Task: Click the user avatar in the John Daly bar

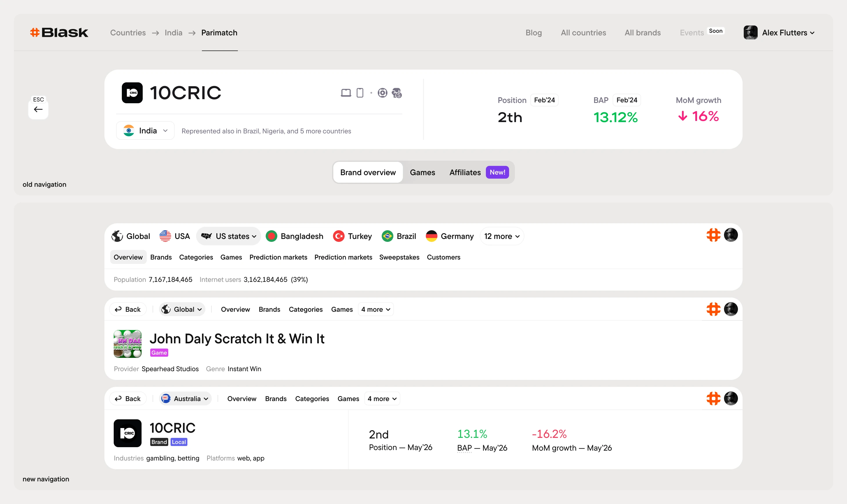Action: point(731,309)
